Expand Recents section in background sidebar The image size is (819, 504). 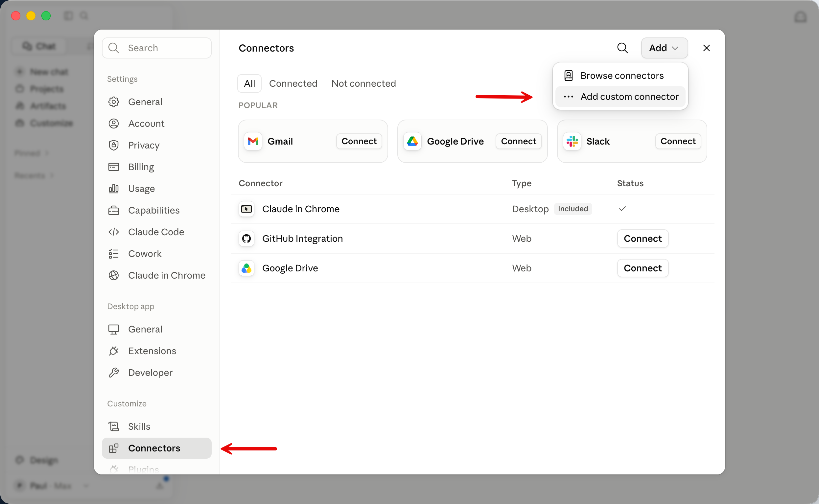(x=34, y=176)
